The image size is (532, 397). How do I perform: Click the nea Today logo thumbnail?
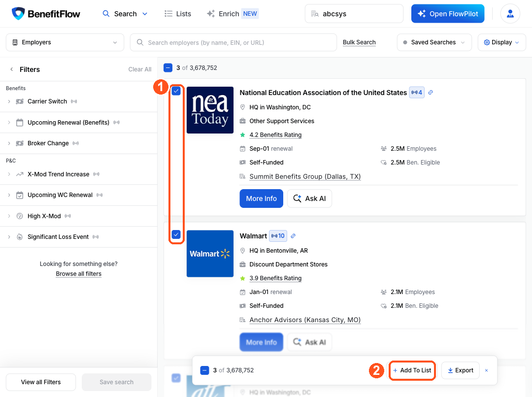coord(210,110)
